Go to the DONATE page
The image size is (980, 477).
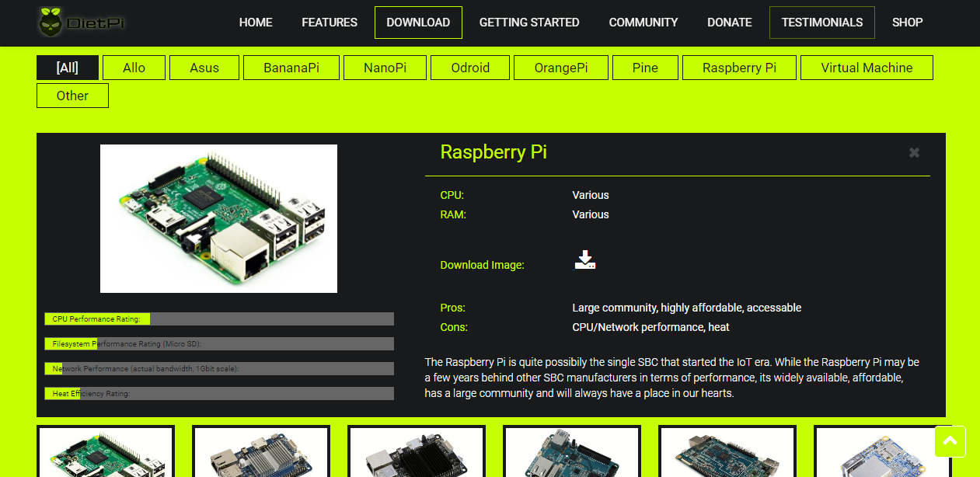730,23
